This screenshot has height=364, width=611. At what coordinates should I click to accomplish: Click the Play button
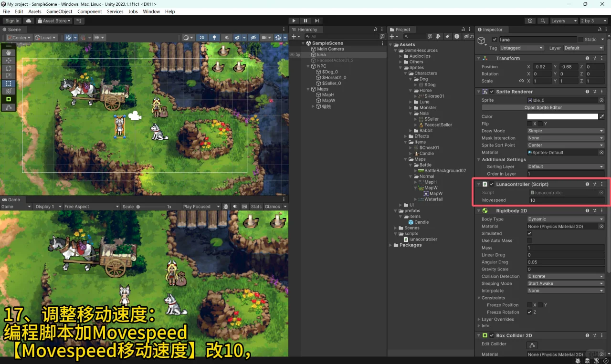tap(294, 21)
